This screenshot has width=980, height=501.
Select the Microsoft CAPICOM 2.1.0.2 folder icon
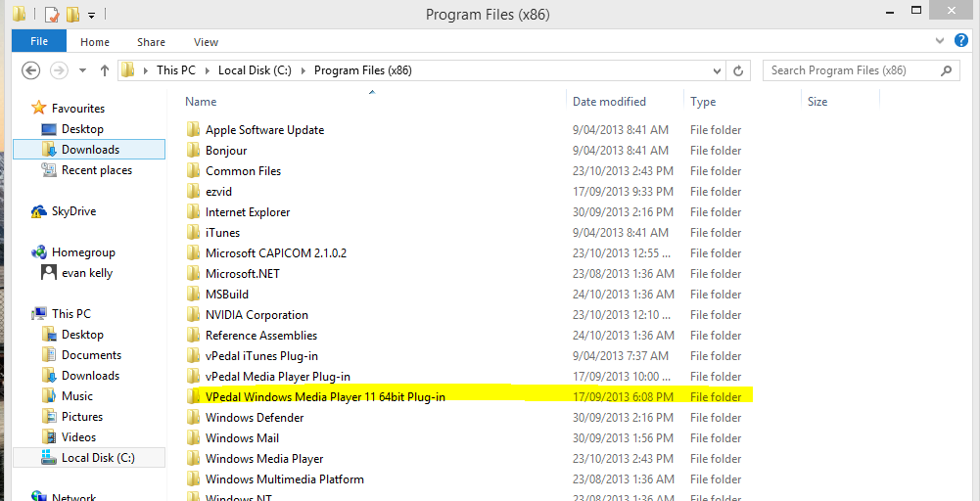point(193,254)
